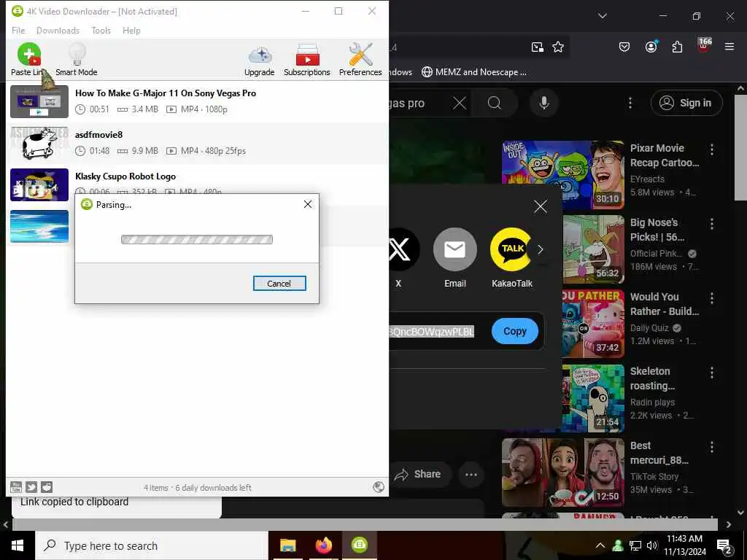Viewport: 747px width, 560px height.
Task: Share via KakaoTalk icon
Action: [x=511, y=249]
